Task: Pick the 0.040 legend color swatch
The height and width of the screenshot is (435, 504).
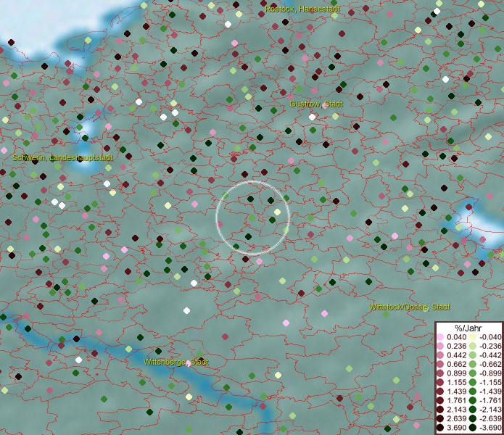Action: coord(440,337)
